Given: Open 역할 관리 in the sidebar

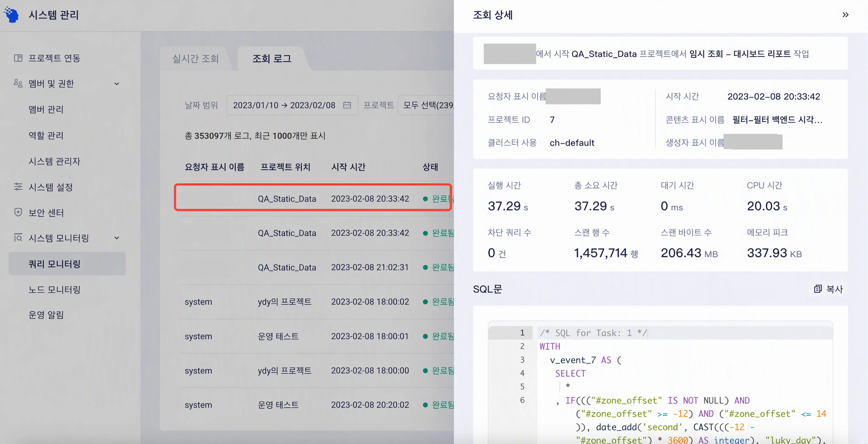Looking at the screenshot, I should pos(46,135).
